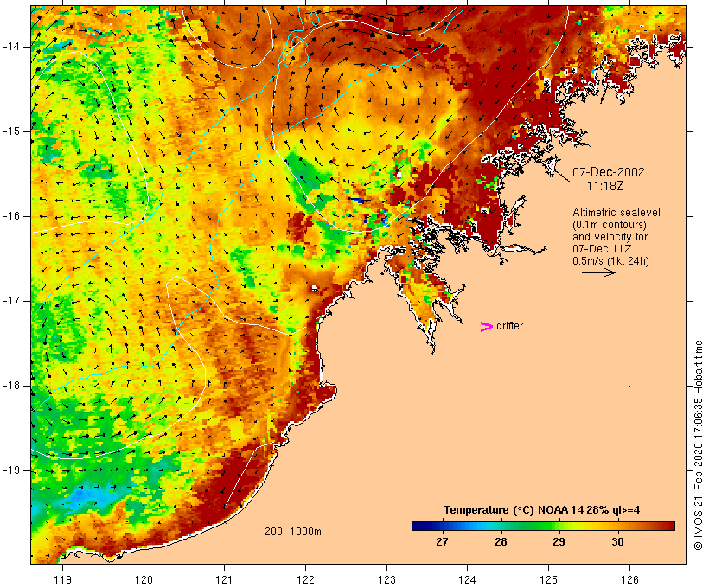Viewport: 709px width, 588px height.
Task: Click the velocity reference arrow in legend
Action: (x=598, y=272)
